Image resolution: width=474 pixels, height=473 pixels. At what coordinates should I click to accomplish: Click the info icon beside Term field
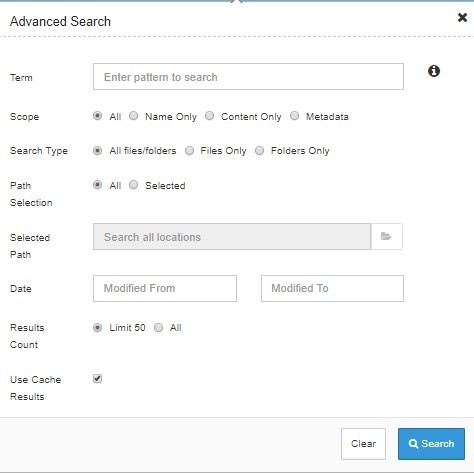coord(434,71)
